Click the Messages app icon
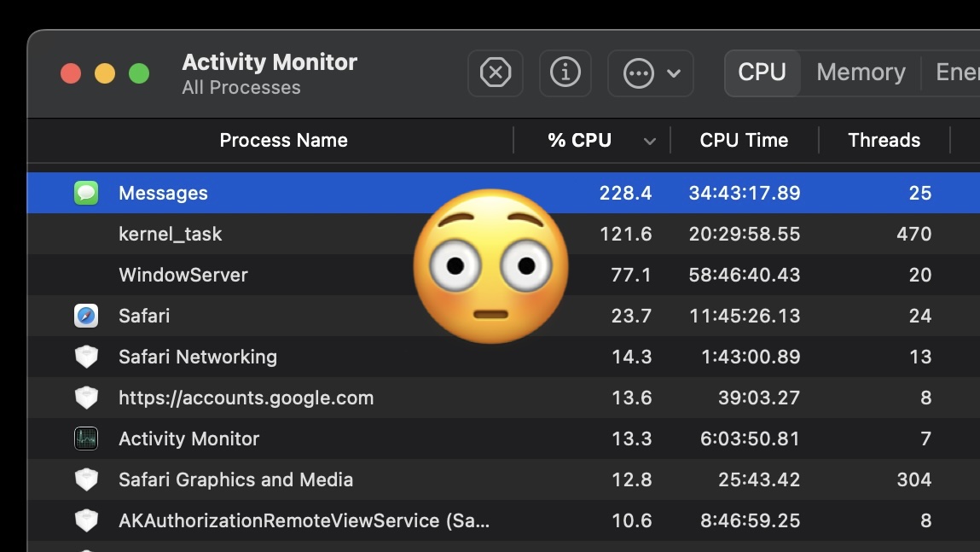The height and width of the screenshot is (552, 980). tap(86, 193)
